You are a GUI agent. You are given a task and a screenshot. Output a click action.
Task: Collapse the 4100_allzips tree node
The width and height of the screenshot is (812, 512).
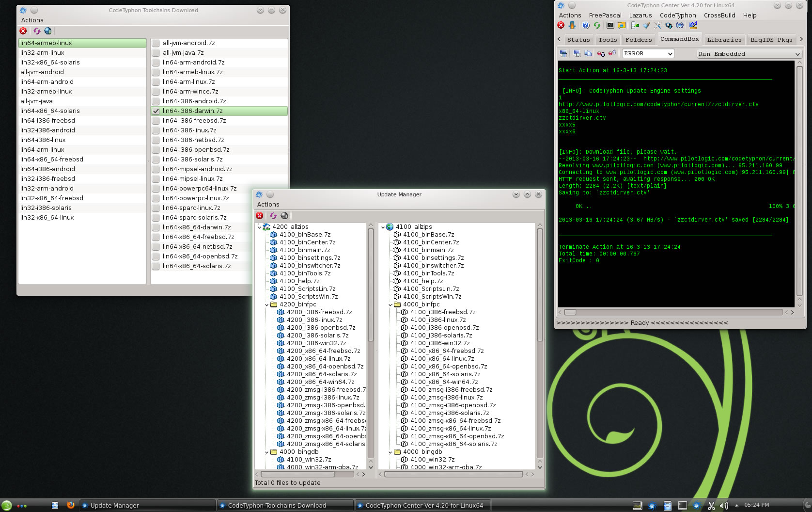tap(383, 227)
